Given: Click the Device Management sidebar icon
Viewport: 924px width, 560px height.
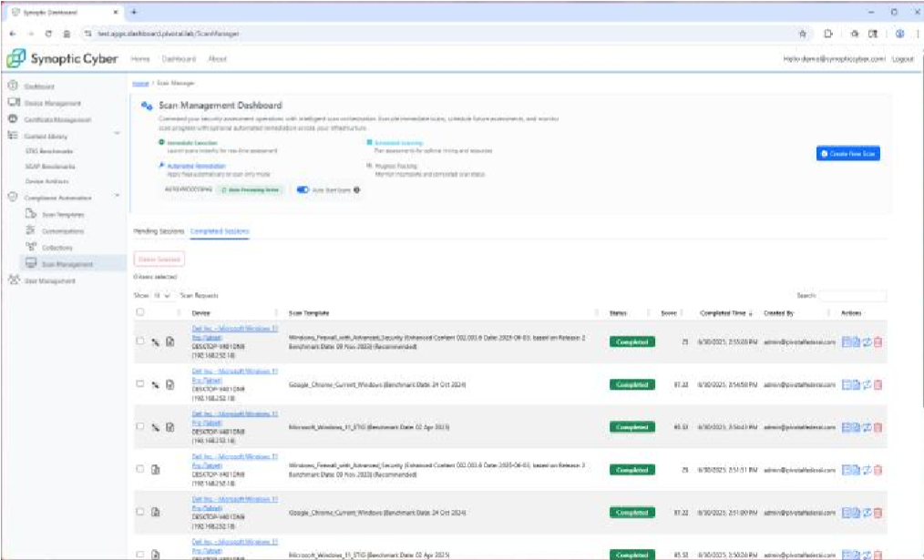Looking at the screenshot, I should [x=14, y=103].
